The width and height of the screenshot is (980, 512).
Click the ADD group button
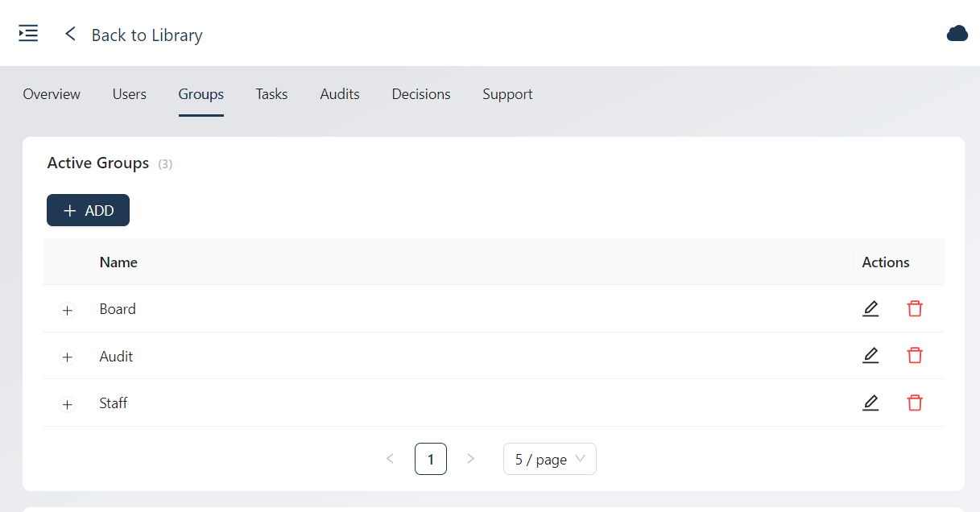88,210
